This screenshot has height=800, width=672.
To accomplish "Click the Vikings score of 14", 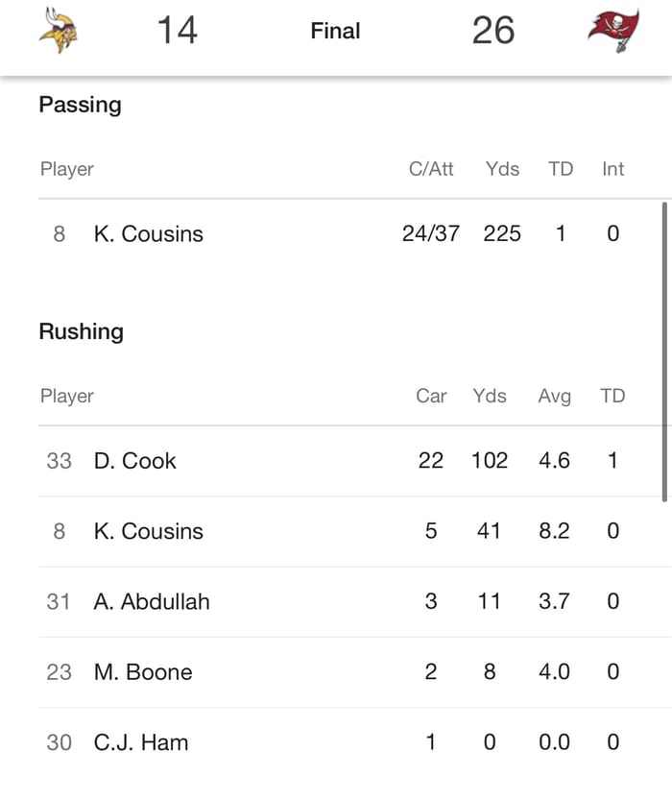I will click(177, 31).
